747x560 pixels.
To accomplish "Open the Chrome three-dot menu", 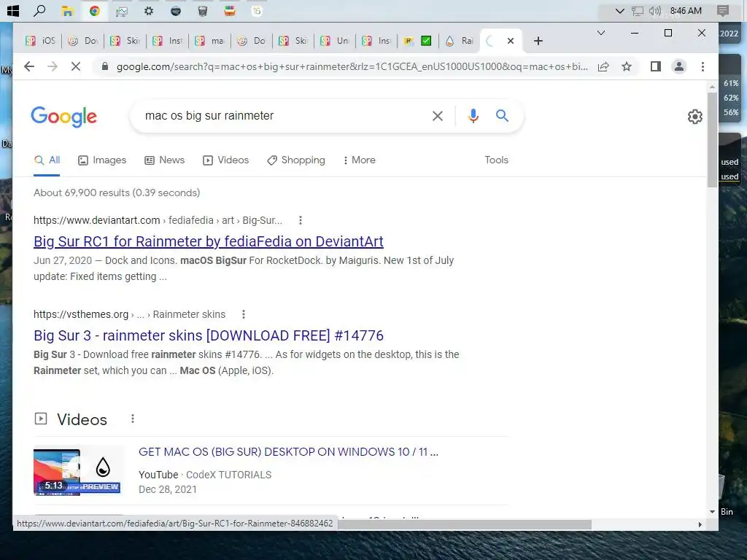I will (703, 66).
